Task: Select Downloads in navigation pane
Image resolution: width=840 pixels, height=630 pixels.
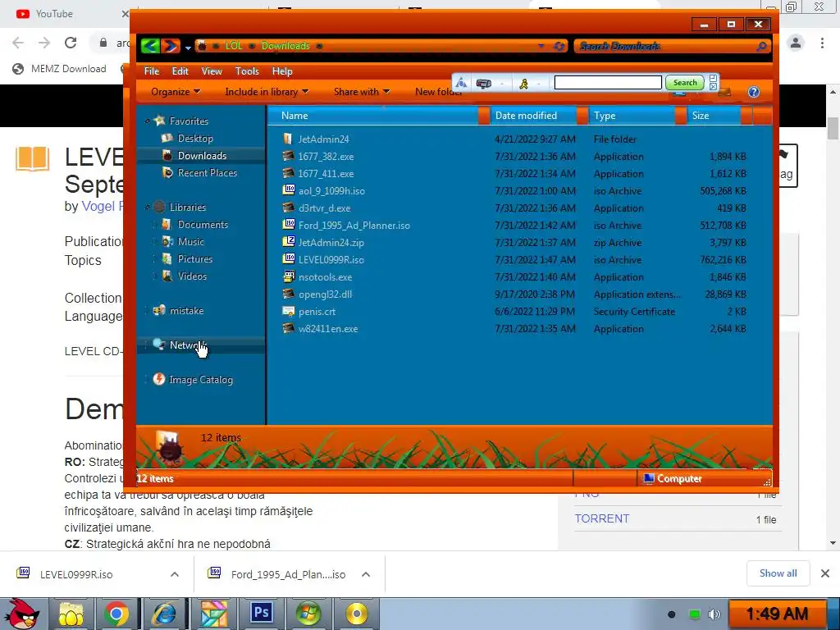Action: pos(202,155)
